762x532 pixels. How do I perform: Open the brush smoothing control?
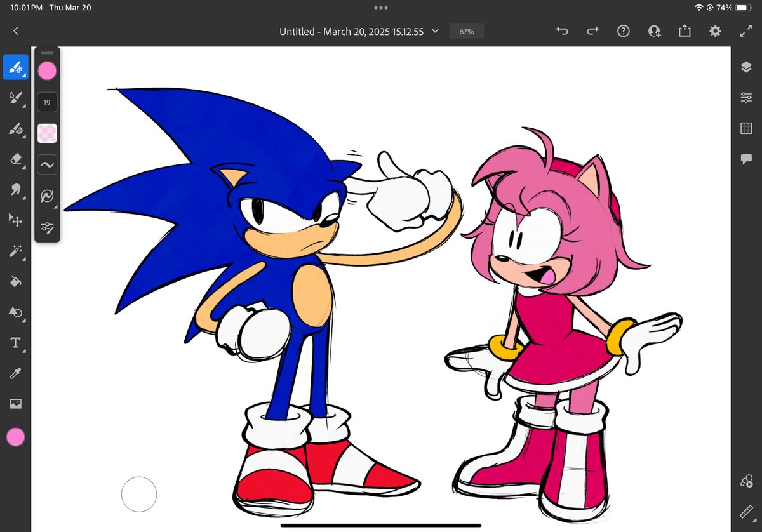click(x=47, y=164)
